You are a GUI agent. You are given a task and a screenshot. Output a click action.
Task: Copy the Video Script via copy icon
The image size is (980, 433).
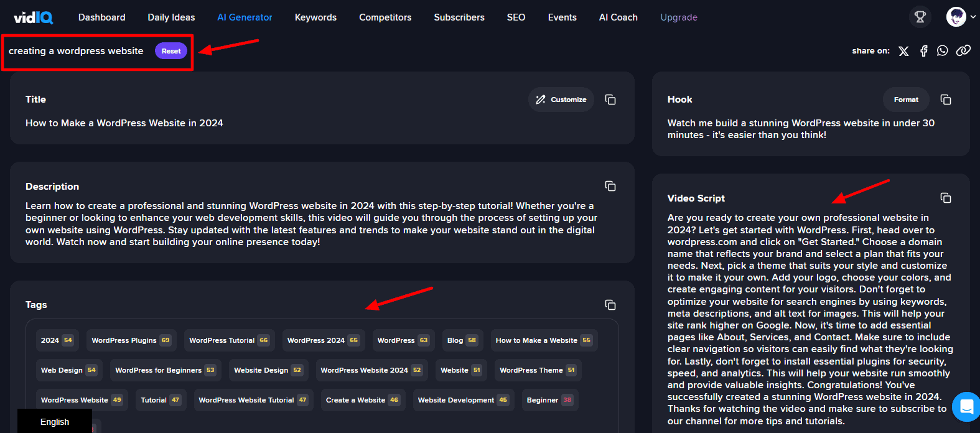click(945, 198)
